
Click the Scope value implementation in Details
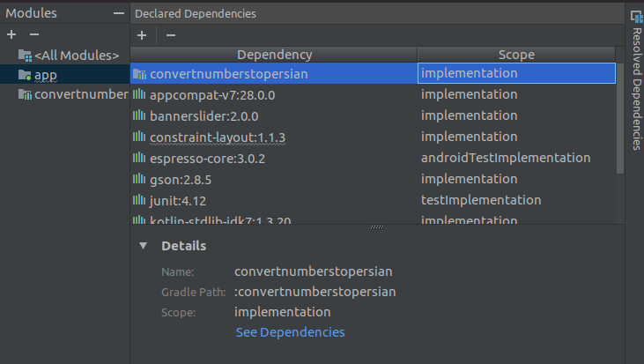283,312
